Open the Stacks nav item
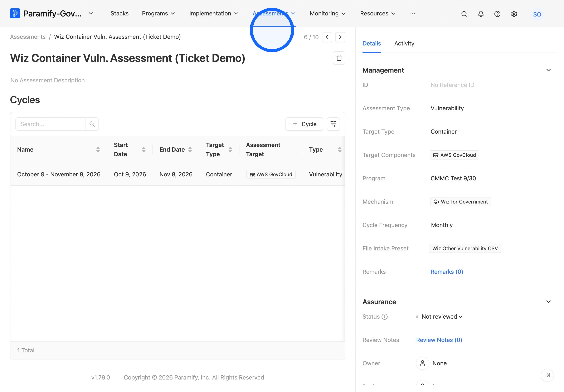 click(119, 14)
